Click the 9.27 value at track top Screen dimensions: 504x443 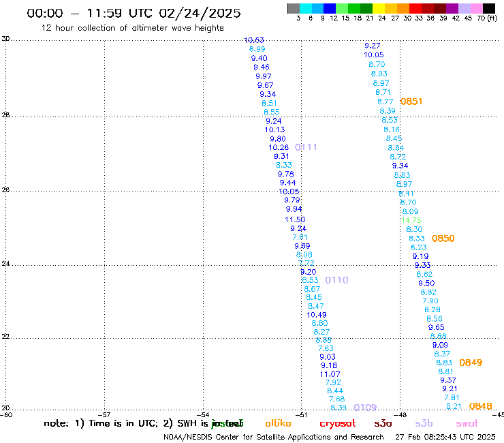click(373, 46)
